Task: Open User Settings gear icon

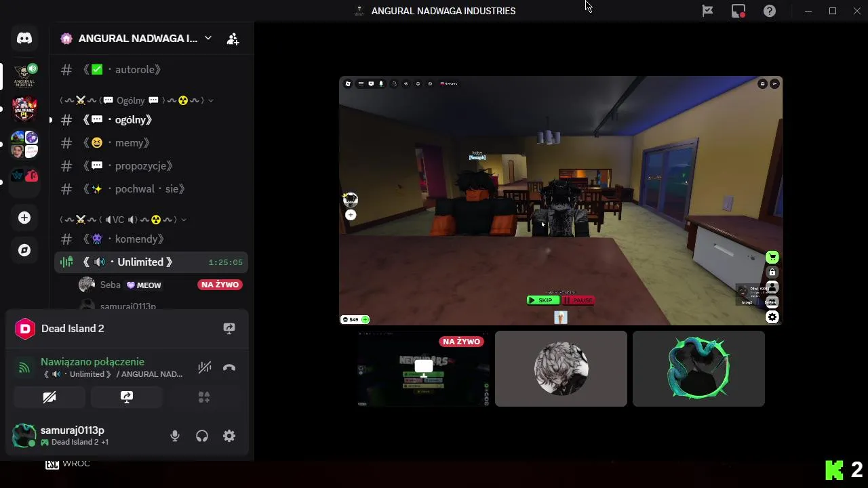Action: coord(229,436)
